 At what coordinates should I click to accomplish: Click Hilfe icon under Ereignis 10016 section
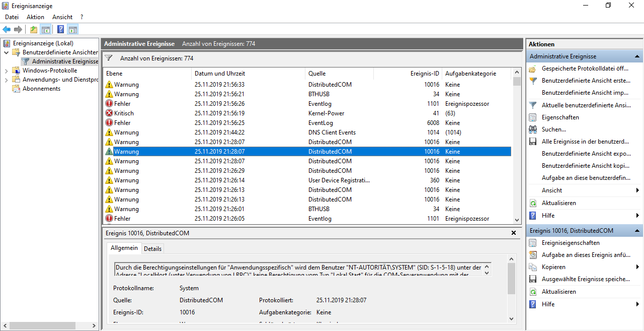point(533,304)
